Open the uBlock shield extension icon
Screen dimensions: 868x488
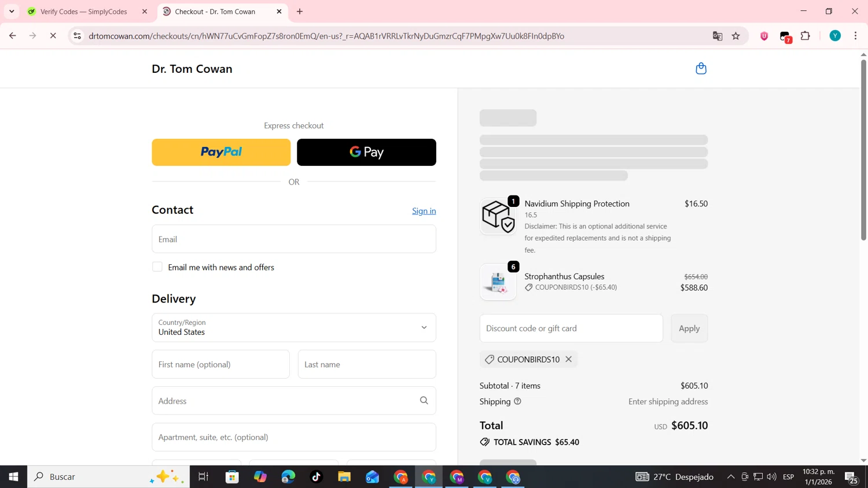coord(764,36)
